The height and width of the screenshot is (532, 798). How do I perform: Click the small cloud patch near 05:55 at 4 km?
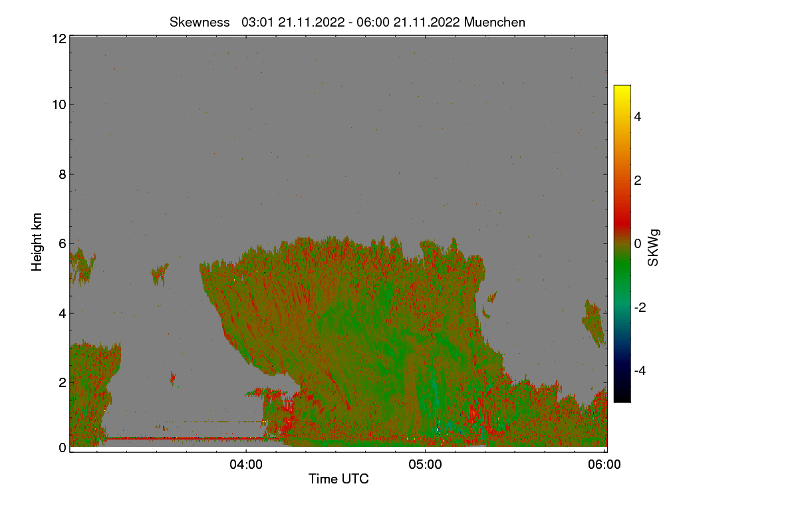click(594, 324)
